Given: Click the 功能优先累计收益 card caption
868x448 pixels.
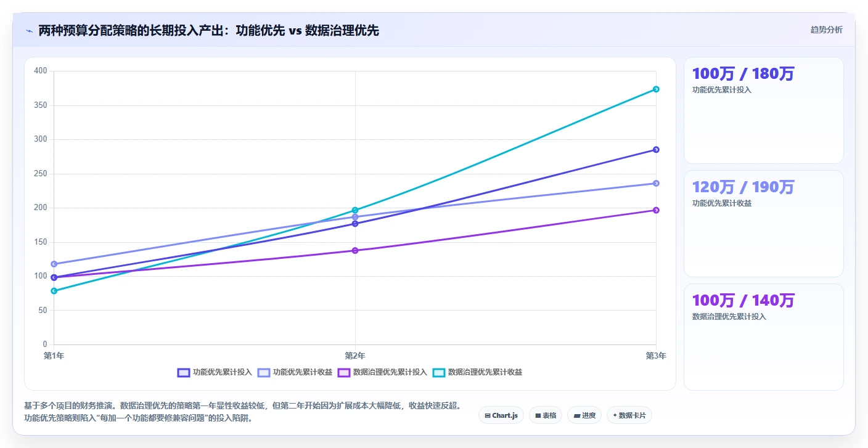Looking at the screenshot, I should pos(722,203).
